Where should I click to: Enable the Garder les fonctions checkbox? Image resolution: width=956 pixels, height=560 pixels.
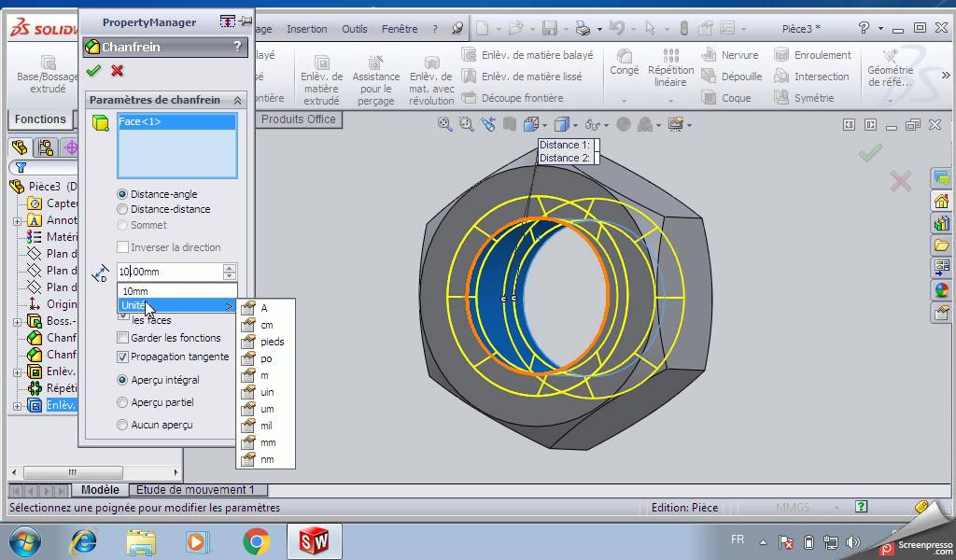pyautogui.click(x=122, y=338)
